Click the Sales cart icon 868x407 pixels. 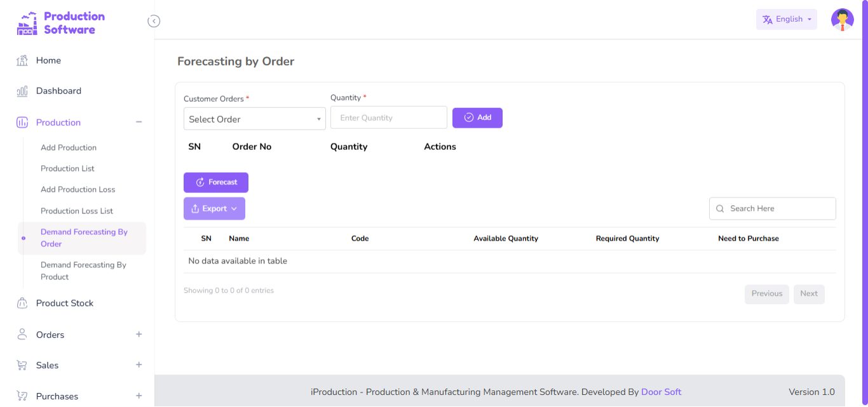coord(22,365)
